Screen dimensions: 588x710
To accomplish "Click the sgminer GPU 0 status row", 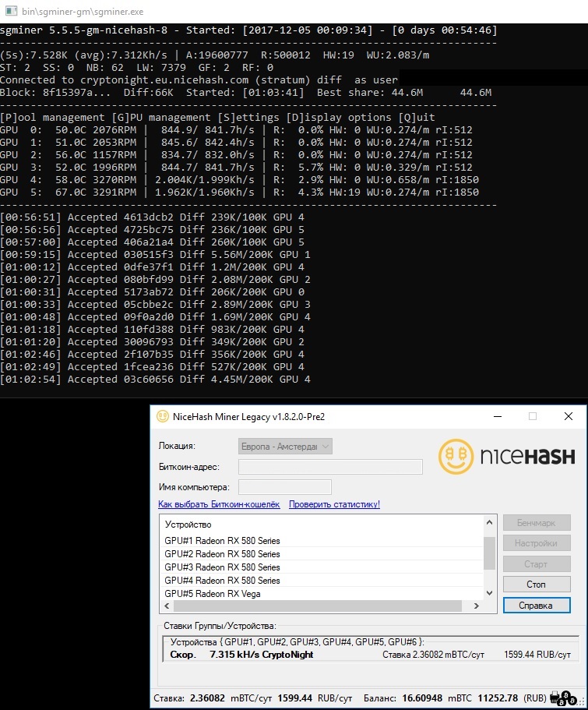I will 236,130.
